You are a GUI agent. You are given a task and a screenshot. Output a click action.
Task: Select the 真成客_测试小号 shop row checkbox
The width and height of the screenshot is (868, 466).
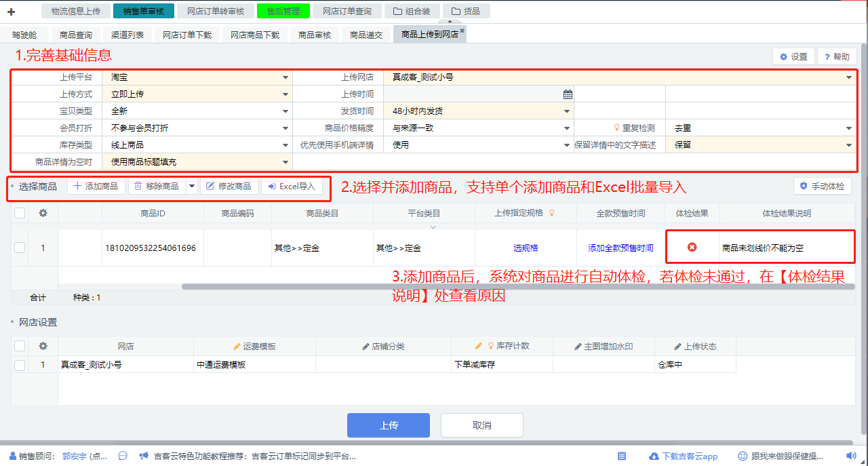20,365
